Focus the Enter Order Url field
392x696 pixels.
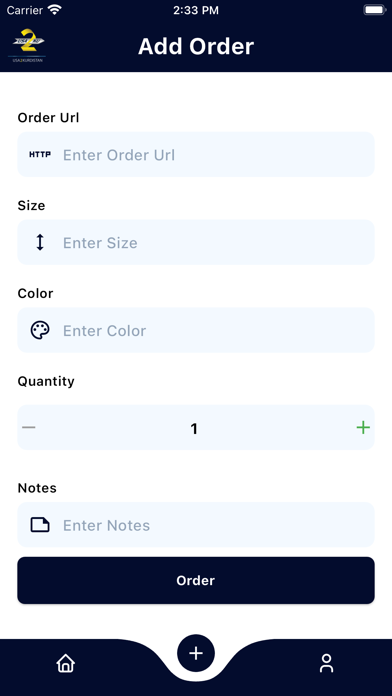click(196, 154)
